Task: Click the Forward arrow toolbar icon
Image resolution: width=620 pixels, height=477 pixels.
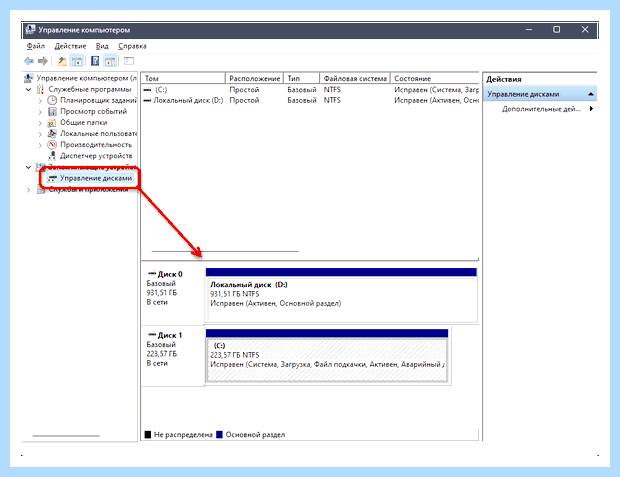Action: 43,61
